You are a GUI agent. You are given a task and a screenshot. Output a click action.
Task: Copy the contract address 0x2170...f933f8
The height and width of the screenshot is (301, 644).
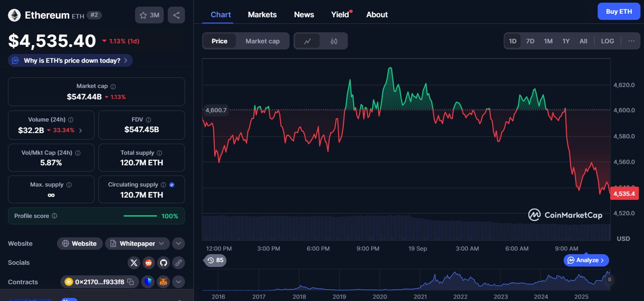coord(130,282)
